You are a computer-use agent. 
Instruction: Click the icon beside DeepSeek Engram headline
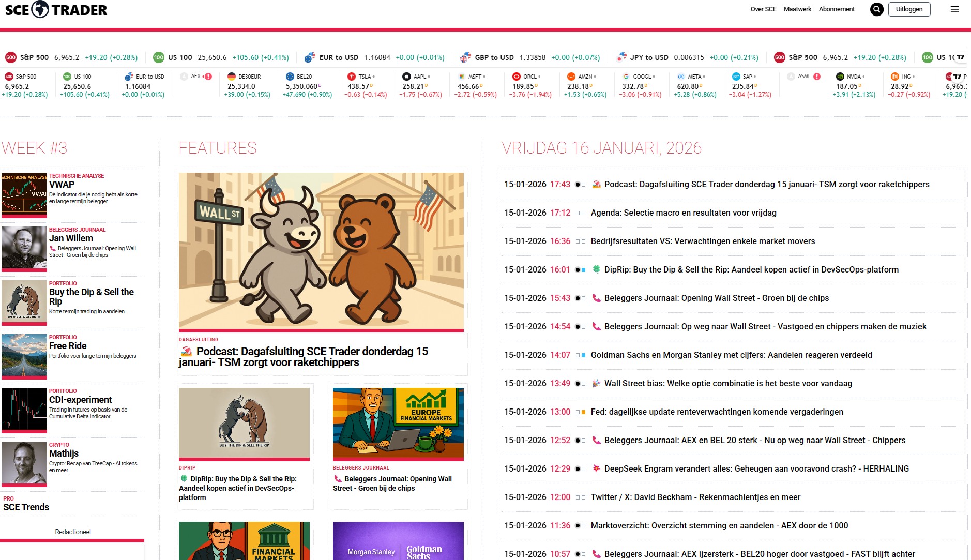(596, 468)
